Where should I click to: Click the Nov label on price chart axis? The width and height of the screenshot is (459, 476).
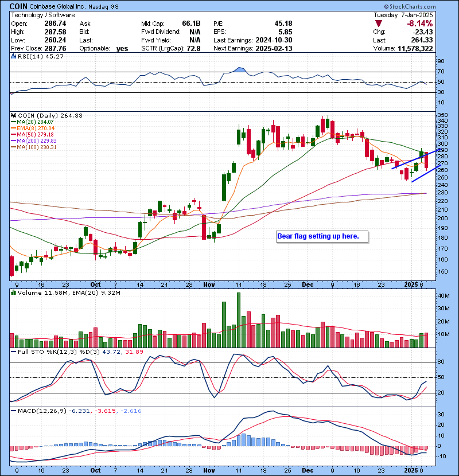[209, 284]
